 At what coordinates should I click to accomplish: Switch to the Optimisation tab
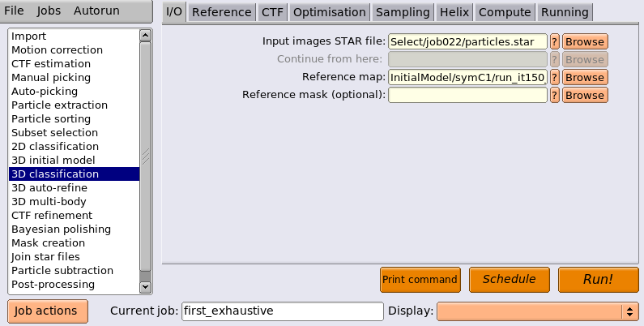pyautogui.click(x=330, y=12)
